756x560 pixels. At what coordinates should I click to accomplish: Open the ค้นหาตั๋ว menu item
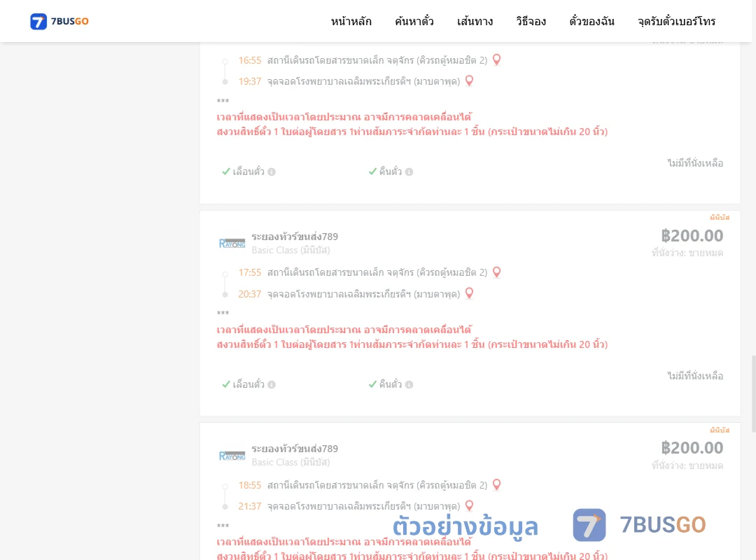414,21
